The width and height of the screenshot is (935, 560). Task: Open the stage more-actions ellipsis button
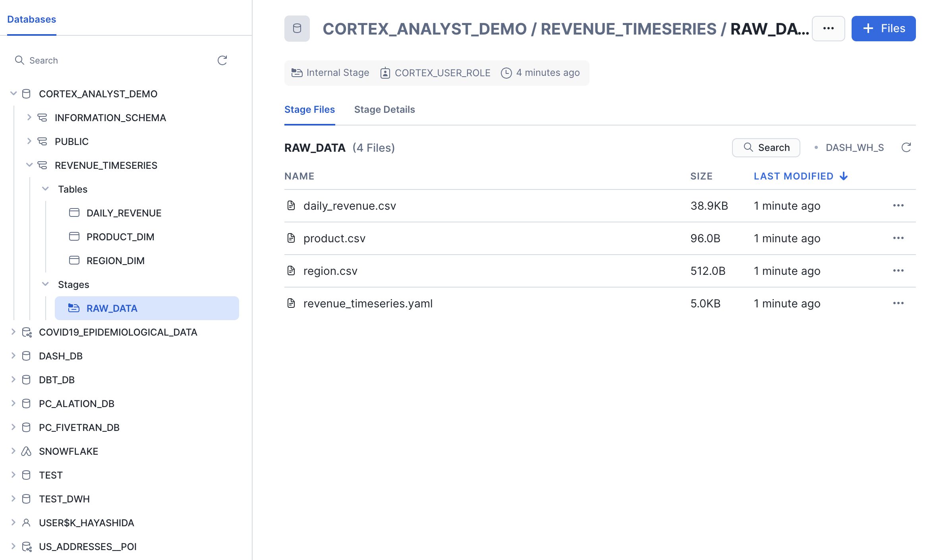tap(828, 29)
